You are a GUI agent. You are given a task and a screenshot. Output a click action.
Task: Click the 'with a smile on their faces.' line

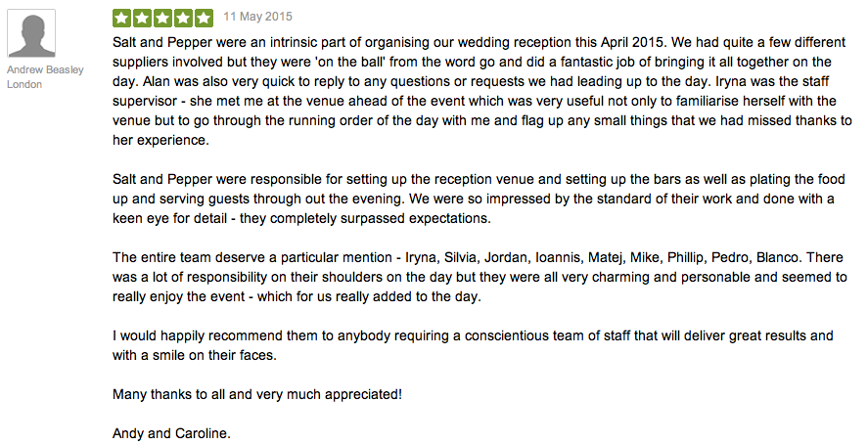pyautogui.click(x=195, y=355)
